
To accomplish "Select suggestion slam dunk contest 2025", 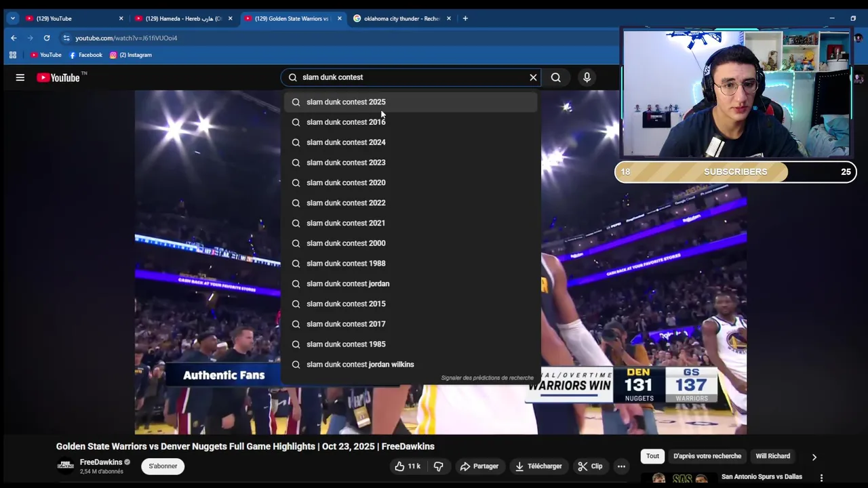I will (410, 102).
